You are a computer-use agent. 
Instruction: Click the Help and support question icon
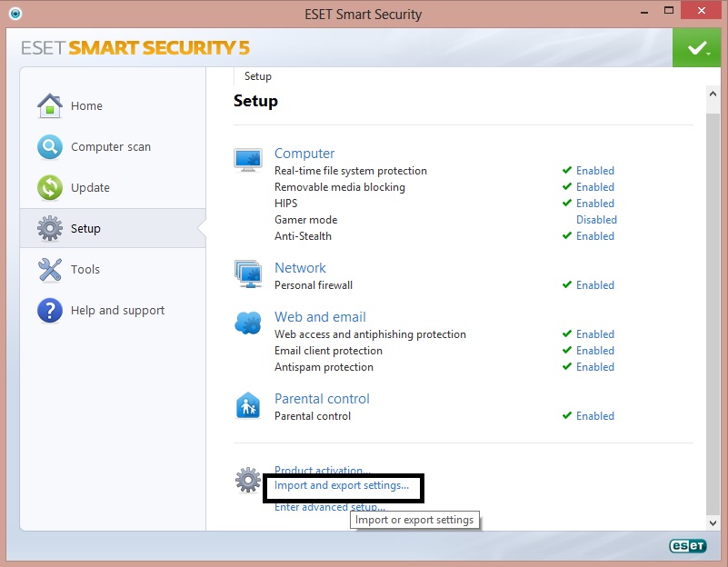coord(50,311)
